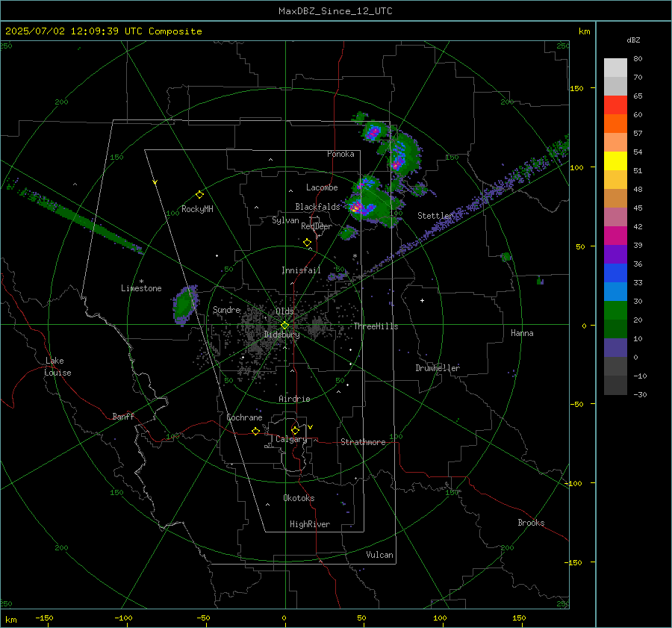Click the 65 value in the dBZ legend
672x628 pixels.
point(638,96)
